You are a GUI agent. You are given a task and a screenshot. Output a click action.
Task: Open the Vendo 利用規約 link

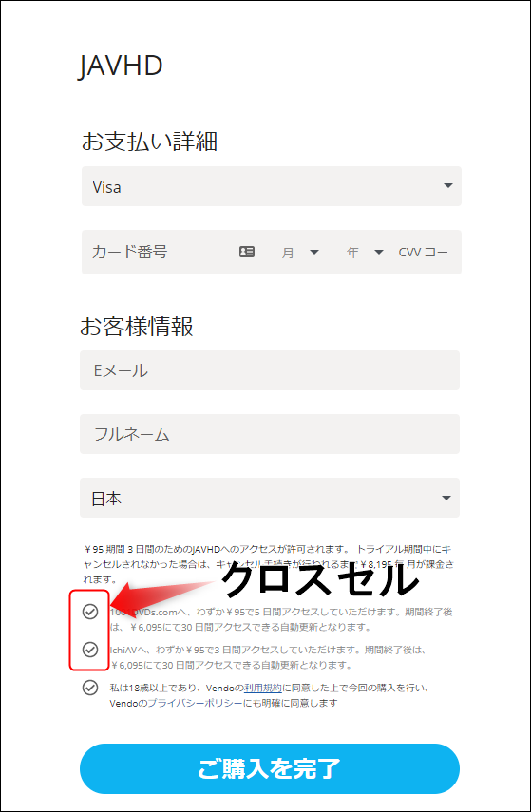[263, 689]
